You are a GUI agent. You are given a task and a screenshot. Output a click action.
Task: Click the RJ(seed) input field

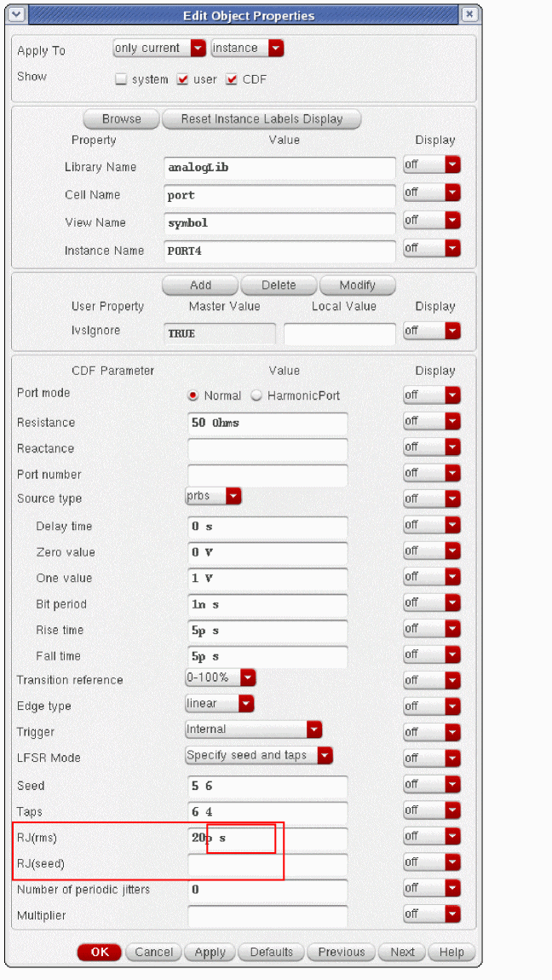point(267,864)
